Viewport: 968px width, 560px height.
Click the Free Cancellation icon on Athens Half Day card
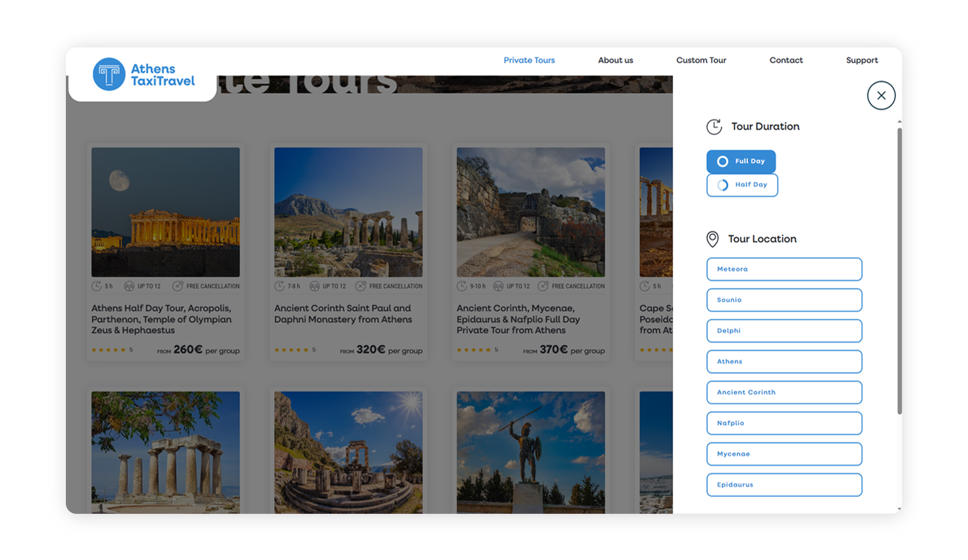click(x=177, y=286)
